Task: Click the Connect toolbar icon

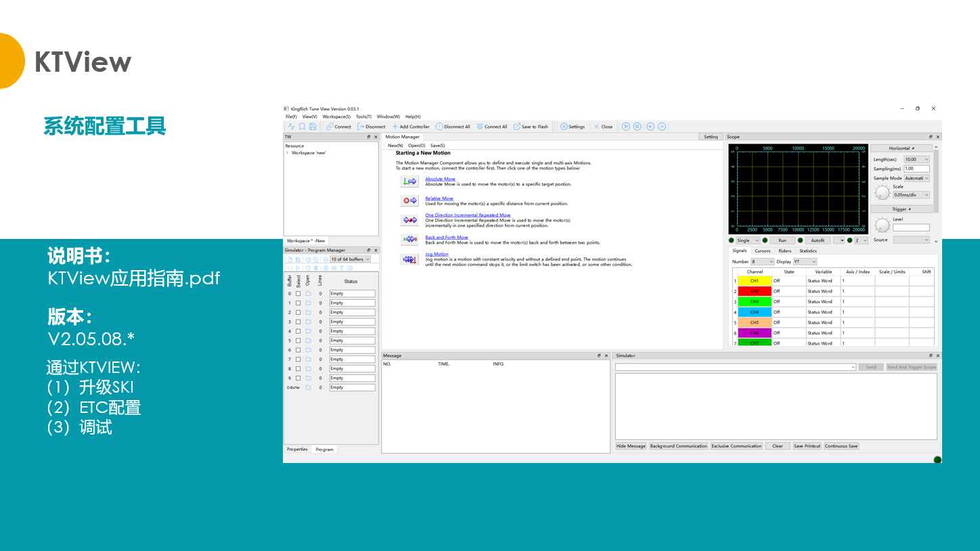Action: [x=330, y=127]
